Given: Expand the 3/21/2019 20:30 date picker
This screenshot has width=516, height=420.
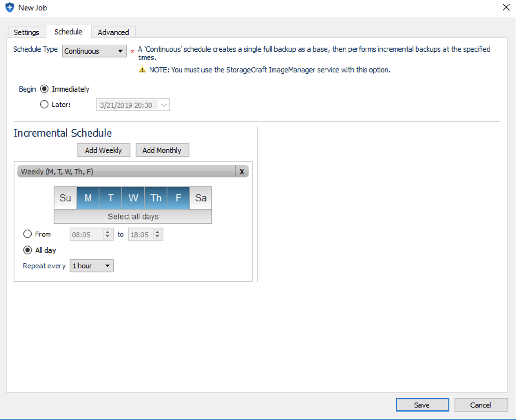Looking at the screenshot, I should (x=164, y=105).
